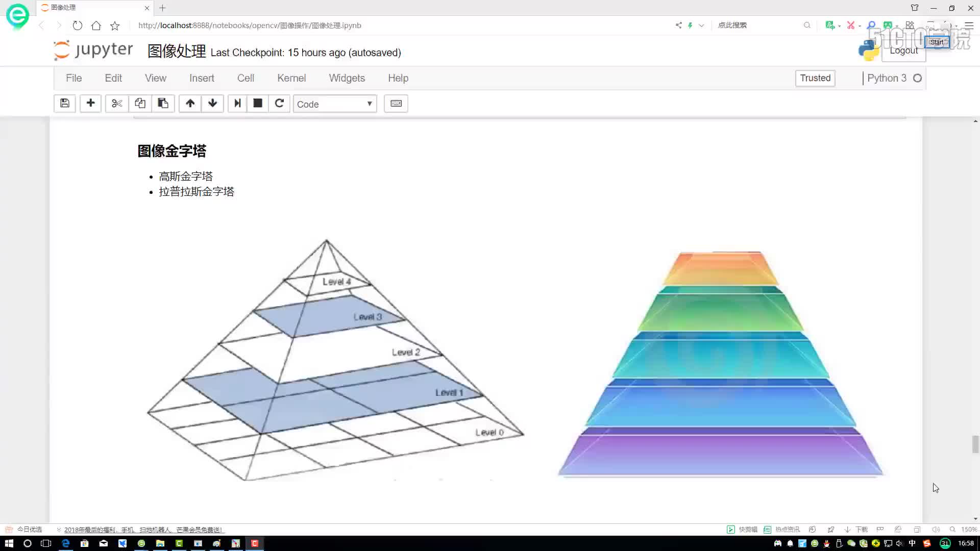The image size is (980, 551).
Task: Open the Widgets menu
Action: point(347,78)
